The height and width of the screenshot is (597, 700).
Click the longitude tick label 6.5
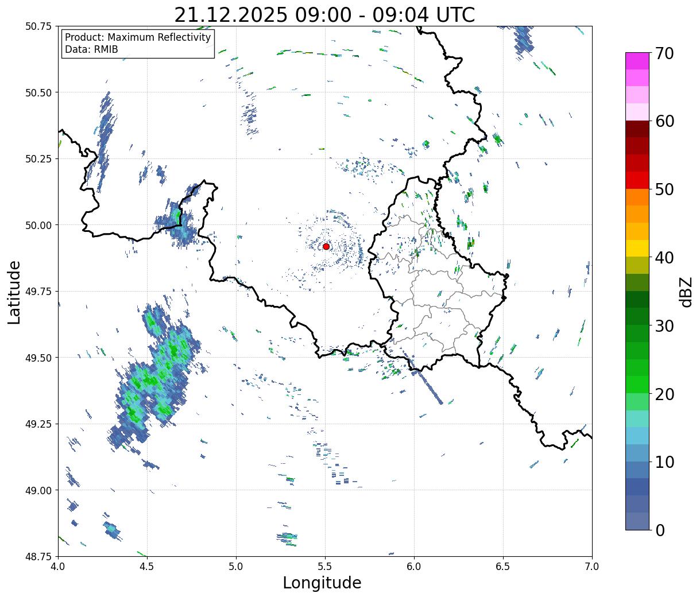(503, 567)
